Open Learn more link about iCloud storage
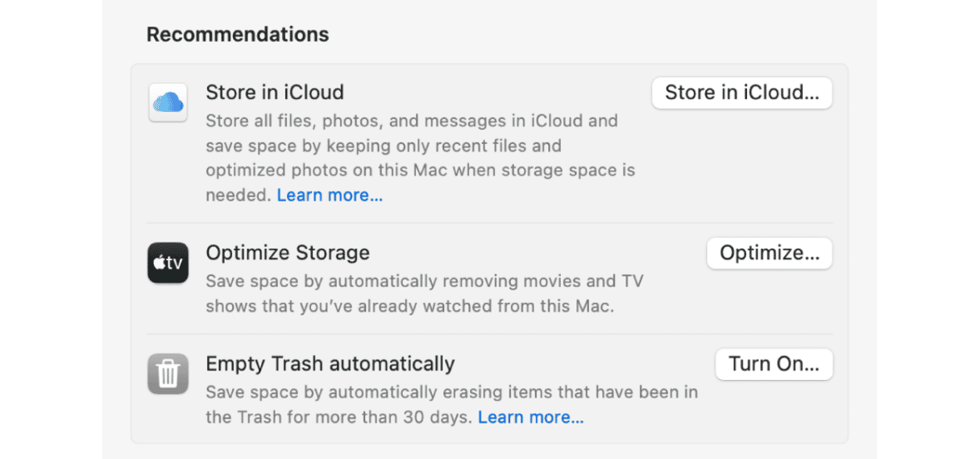Viewport: 980px width, 459px height. pos(330,196)
